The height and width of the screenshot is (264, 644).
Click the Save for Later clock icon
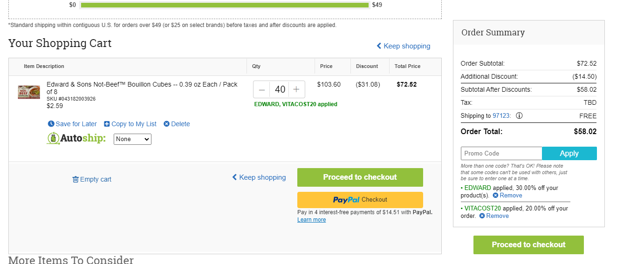[x=51, y=124]
